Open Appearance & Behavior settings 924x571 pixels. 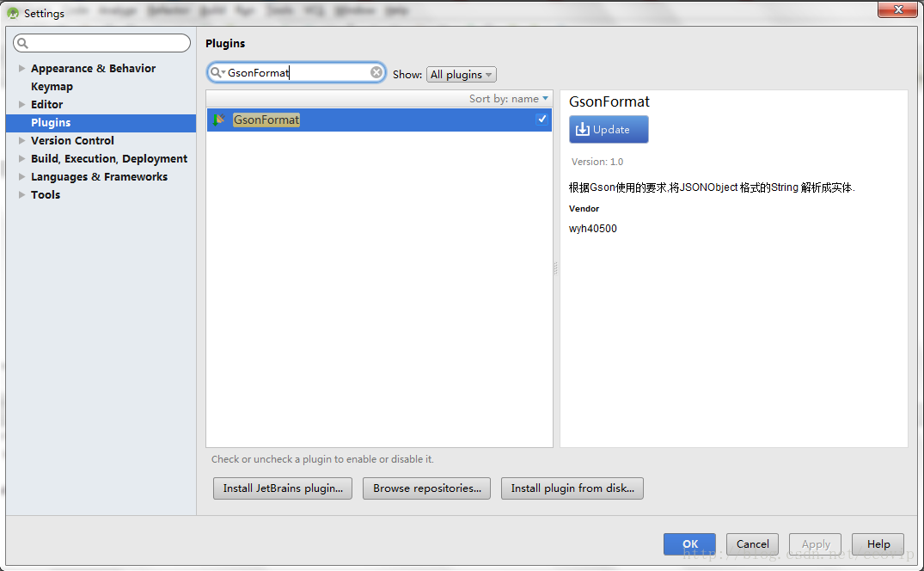click(x=93, y=68)
